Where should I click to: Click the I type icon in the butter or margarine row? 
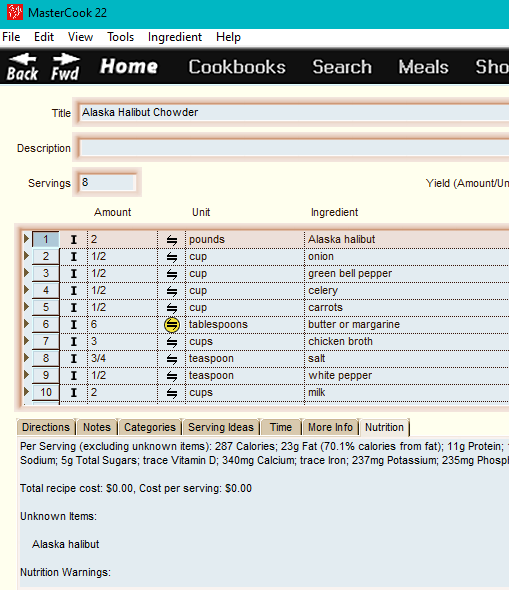pos(74,325)
